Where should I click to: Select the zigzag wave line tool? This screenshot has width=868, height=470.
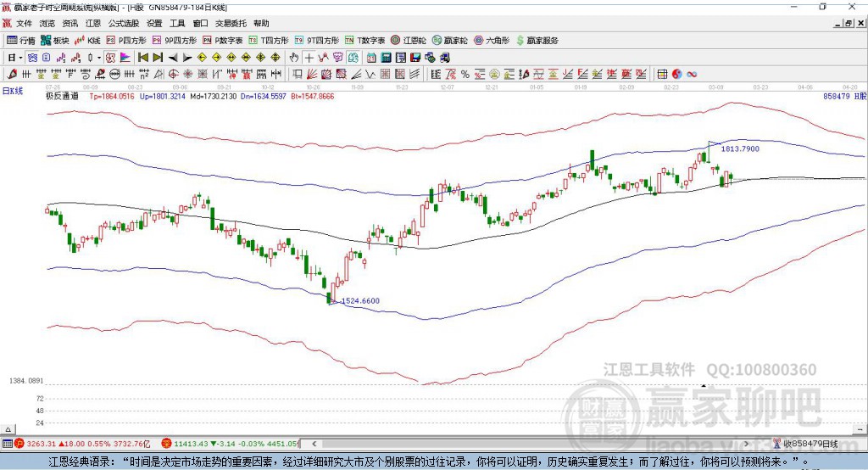point(370,75)
